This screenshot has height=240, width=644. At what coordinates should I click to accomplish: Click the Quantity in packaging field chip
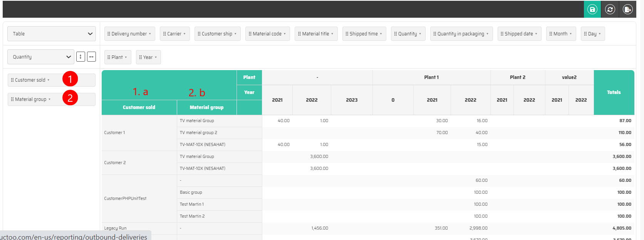[x=461, y=34]
